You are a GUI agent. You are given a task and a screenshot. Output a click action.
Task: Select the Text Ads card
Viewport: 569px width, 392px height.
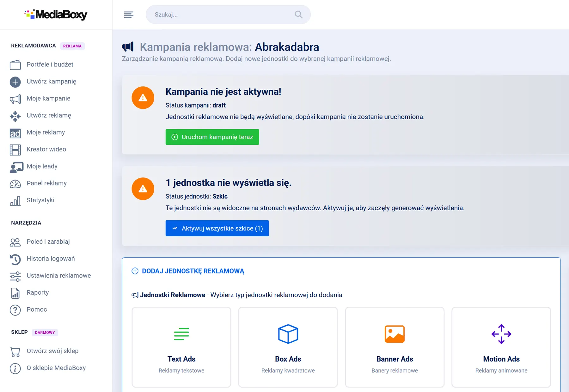[x=181, y=347]
